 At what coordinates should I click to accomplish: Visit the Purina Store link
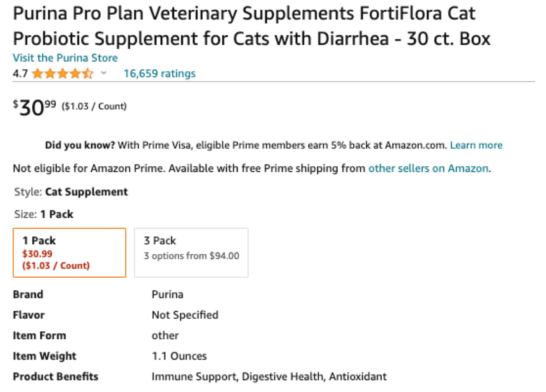click(x=65, y=58)
